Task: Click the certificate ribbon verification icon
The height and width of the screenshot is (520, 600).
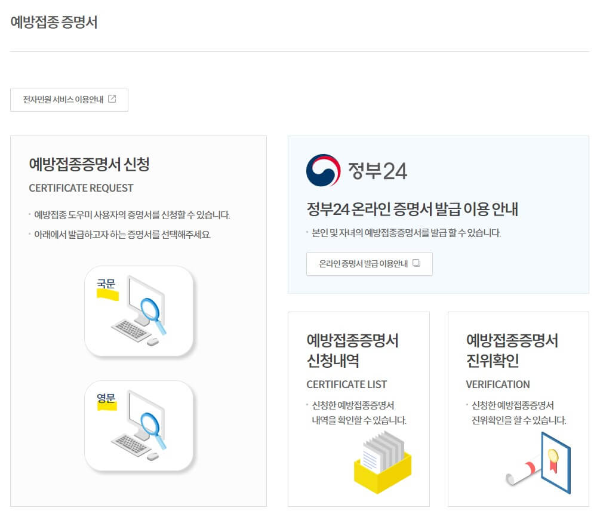Action: (x=539, y=463)
